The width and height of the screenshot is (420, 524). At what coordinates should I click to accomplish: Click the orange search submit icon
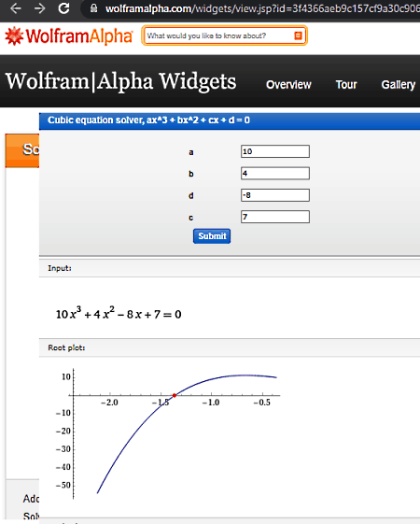pyautogui.click(x=298, y=35)
